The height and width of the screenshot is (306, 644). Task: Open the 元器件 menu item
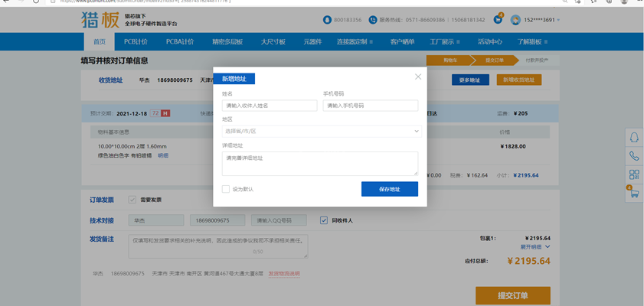313,41
